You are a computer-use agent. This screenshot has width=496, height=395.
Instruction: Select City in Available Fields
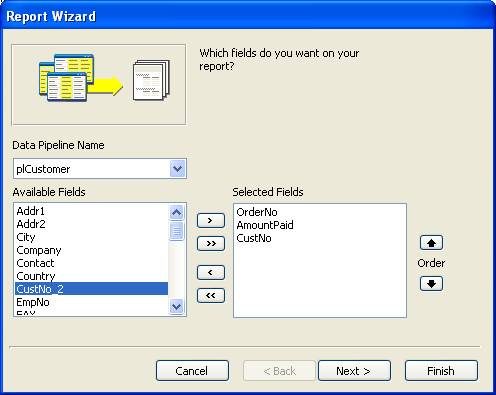point(91,237)
